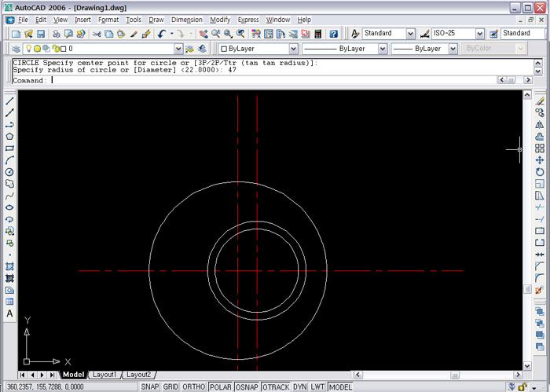
Task: Click the Match Properties brush icon
Action: [x=134, y=34]
